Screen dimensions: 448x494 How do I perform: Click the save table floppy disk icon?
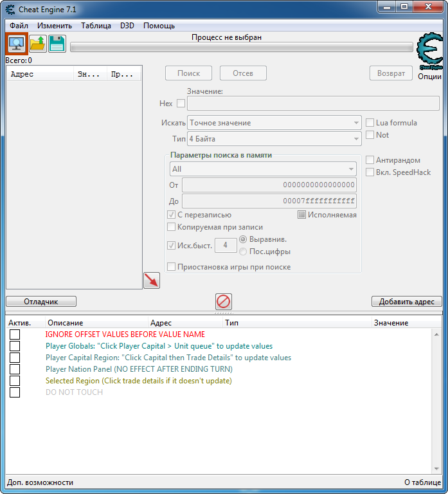[x=57, y=44]
